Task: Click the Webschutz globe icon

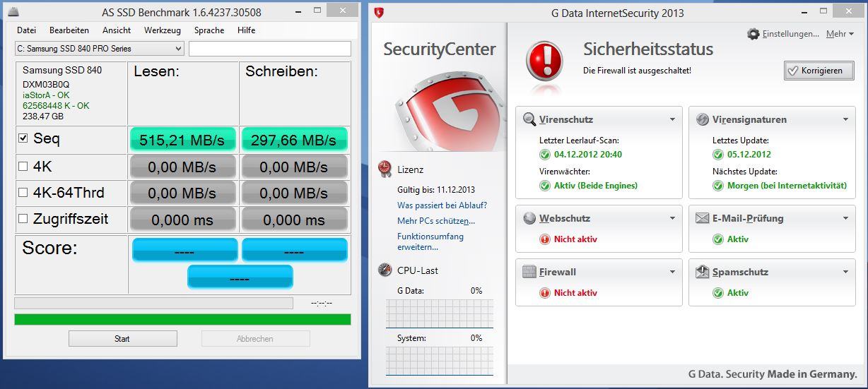Action: 529,218
